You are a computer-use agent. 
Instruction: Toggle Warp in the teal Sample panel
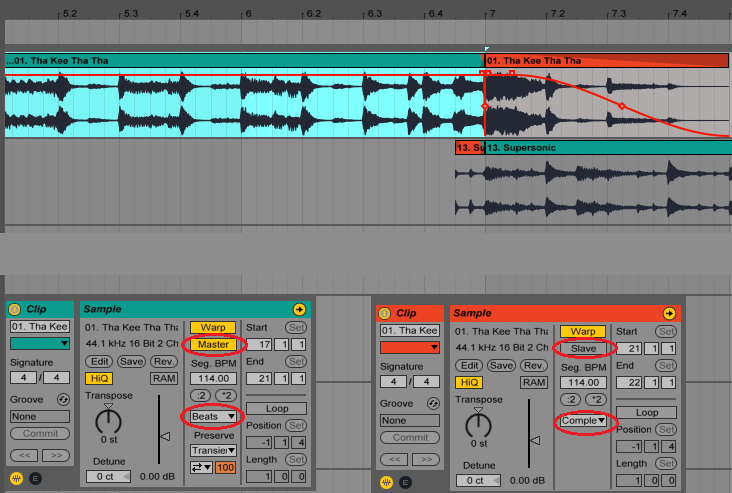pyautogui.click(x=213, y=327)
